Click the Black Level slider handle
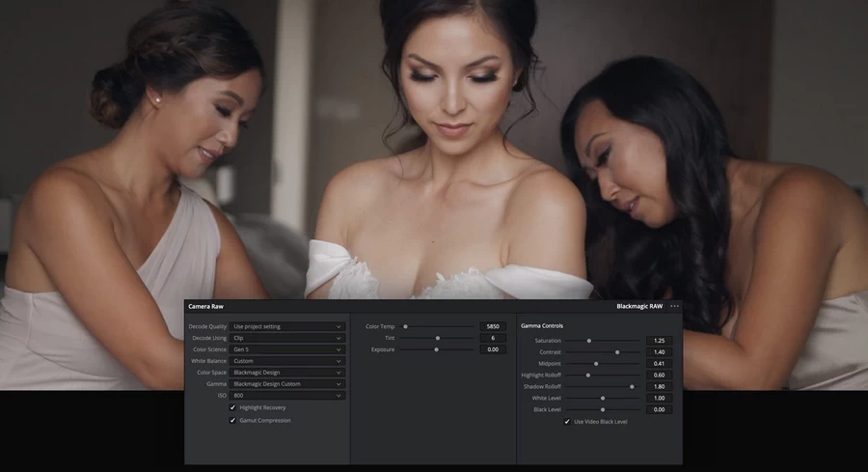Screen dimensions: 868x472 pos(603,410)
